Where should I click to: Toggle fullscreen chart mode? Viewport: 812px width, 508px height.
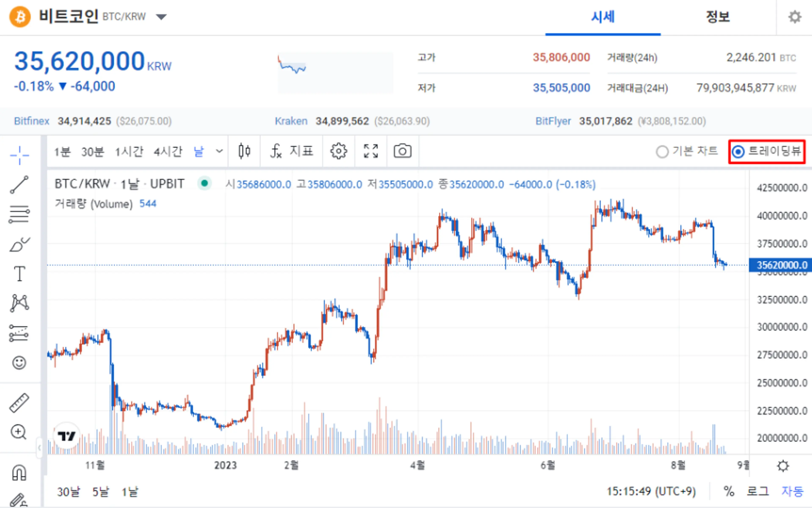[x=371, y=151]
